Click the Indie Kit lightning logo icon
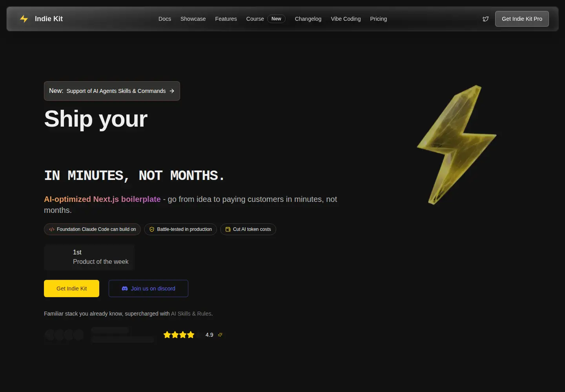The width and height of the screenshot is (565, 392). click(24, 19)
